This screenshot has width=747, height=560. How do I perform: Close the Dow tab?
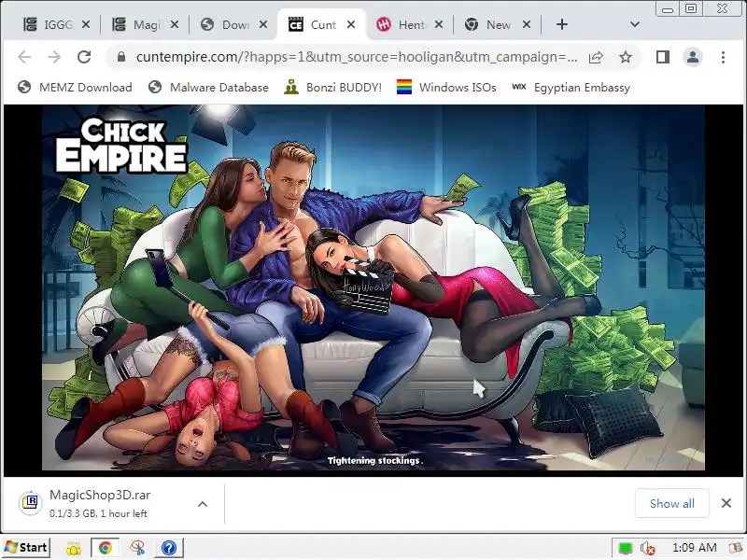[263, 24]
